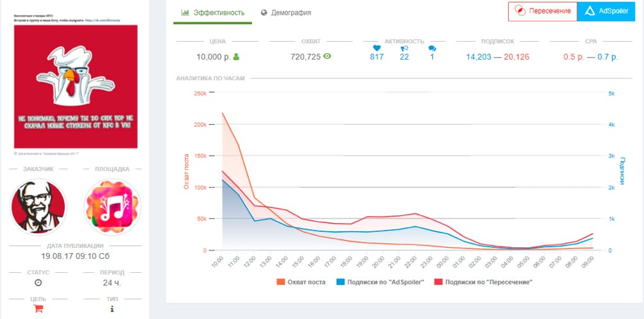Image resolution: width=644 pixels, height=319 pixels.
Task: Click the green eye reach icon
Action: click(327, 57)
